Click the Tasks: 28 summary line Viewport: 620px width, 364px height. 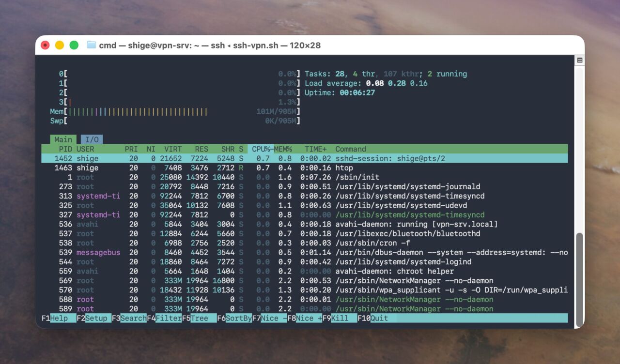386,74
